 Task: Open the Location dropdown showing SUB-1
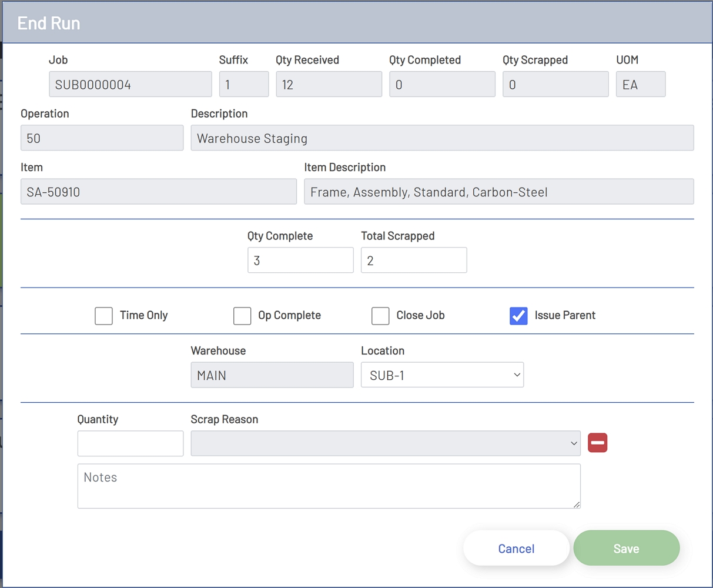[442, 375]
